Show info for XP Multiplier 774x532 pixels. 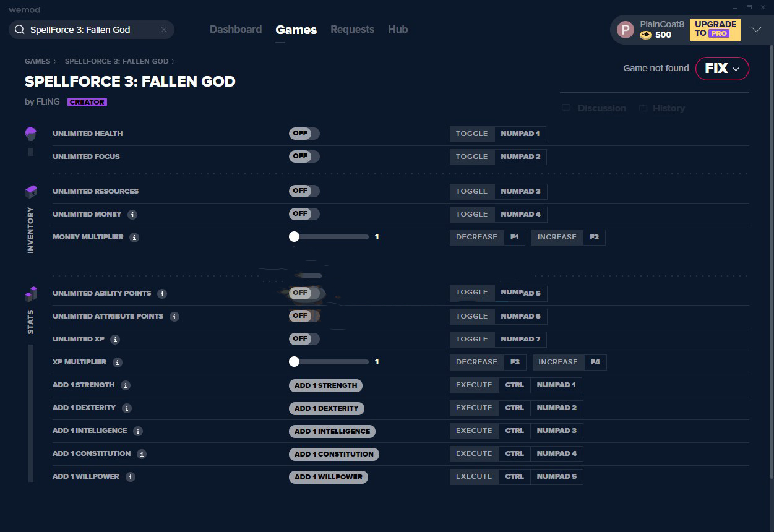pyautogui.click(x=118, y=363)
